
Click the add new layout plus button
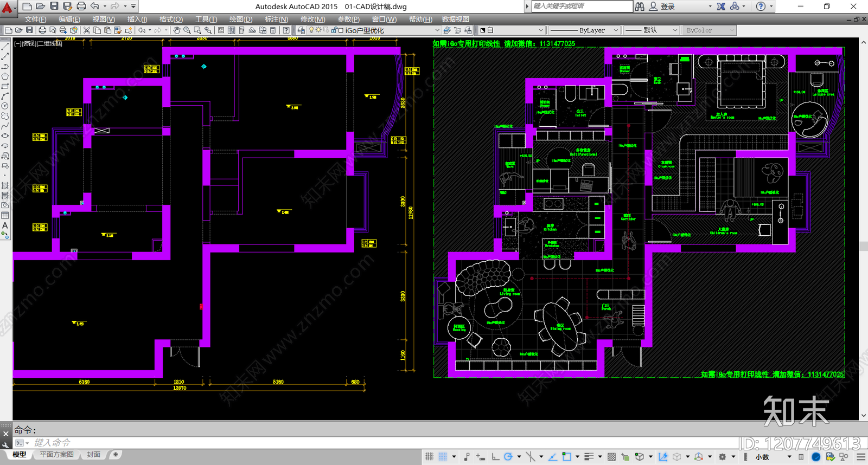point(115,454)
